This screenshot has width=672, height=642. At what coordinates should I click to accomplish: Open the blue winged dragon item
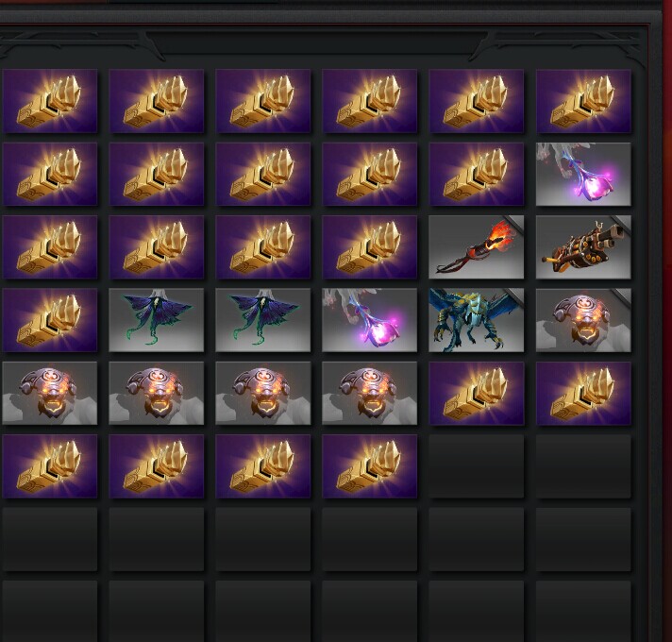(x=476, y=320)
